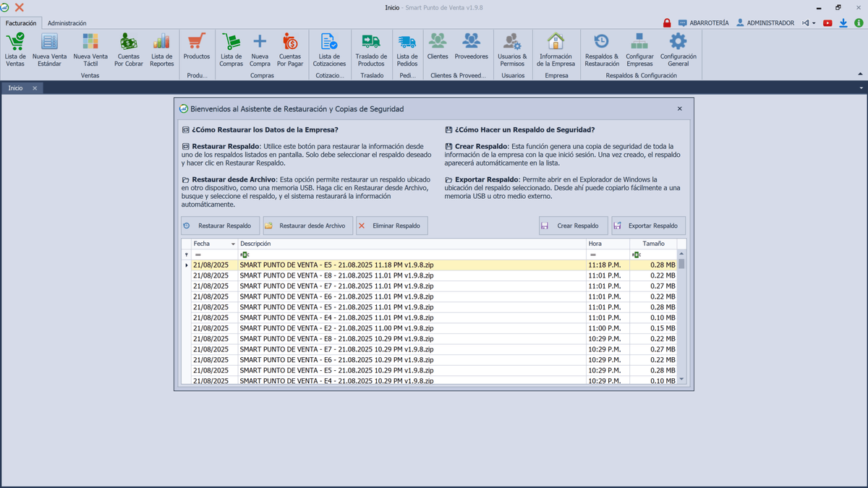Open the Clientes list
This screenshot has height=488, width=868.
438,46
